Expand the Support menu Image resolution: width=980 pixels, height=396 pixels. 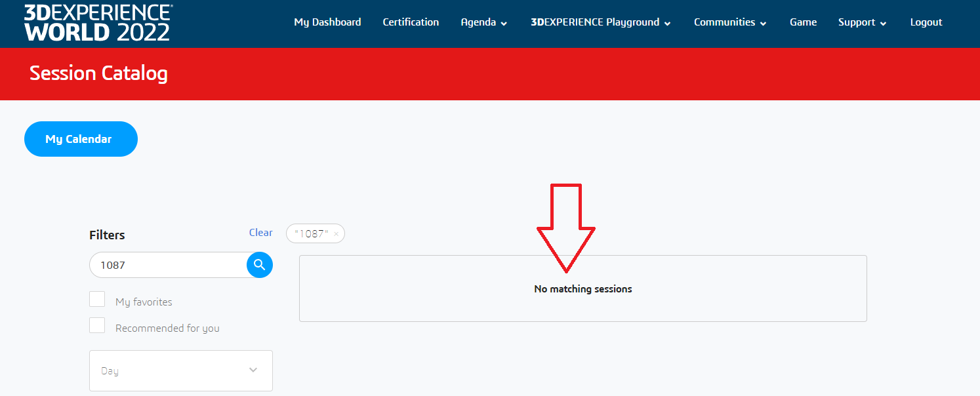[863, 22]
